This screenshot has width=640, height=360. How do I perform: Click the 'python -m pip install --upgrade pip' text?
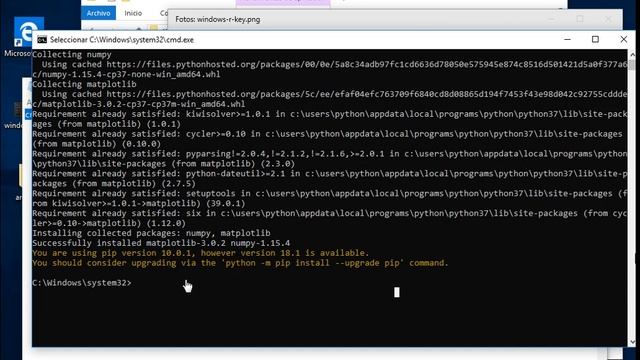pos(312,263)
